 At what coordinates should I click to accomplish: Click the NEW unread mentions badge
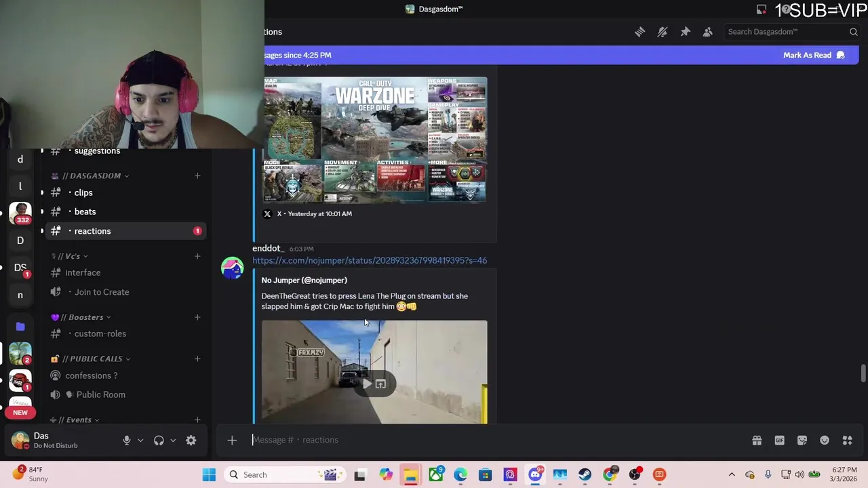click(20, 412)
